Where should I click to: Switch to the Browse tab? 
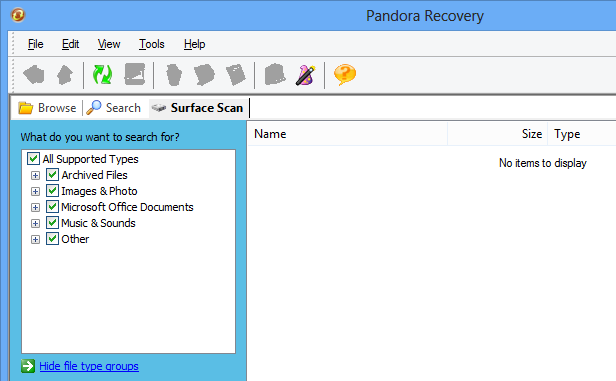[47, 108]
